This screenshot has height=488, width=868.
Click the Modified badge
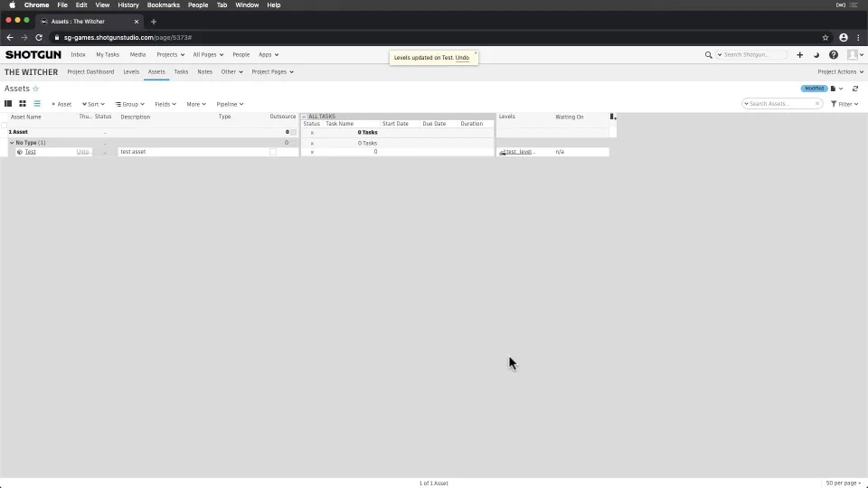pyautogui.click(x=814, y=89)
